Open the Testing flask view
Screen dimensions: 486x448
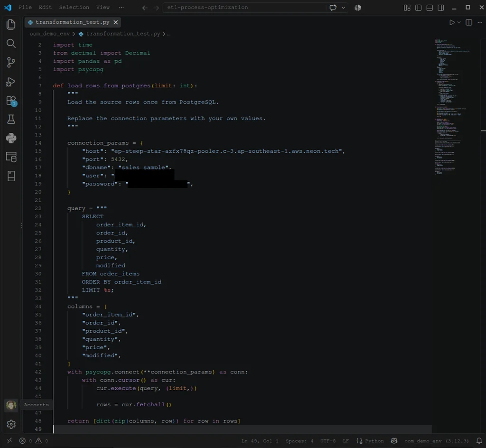(11, 119)
